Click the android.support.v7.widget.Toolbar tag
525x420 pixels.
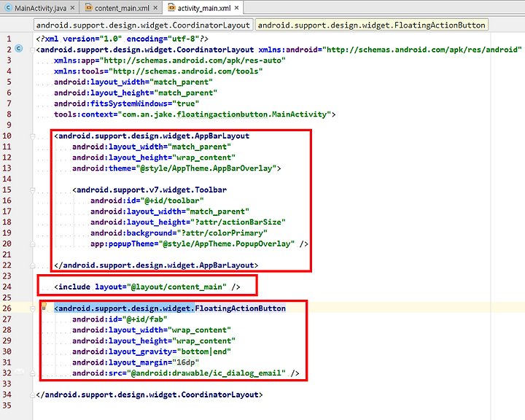pyautogui.click(x=149, y=190)
